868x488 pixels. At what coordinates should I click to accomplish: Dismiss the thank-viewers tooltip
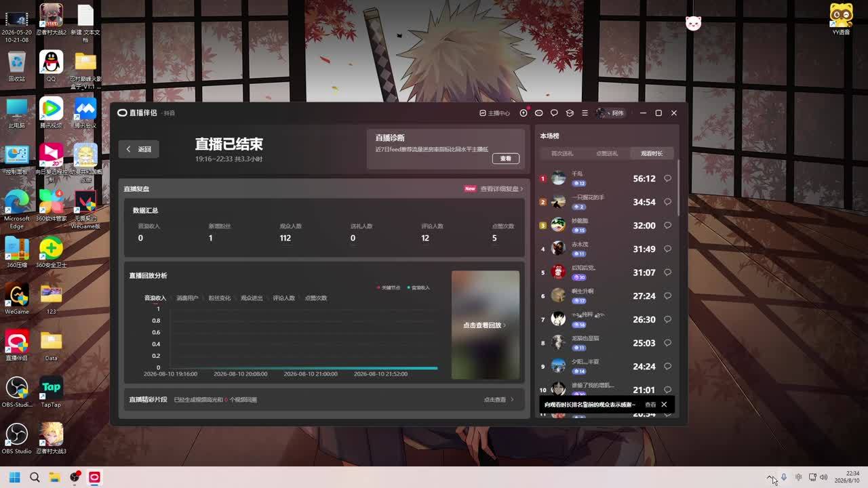pos(664,405)
